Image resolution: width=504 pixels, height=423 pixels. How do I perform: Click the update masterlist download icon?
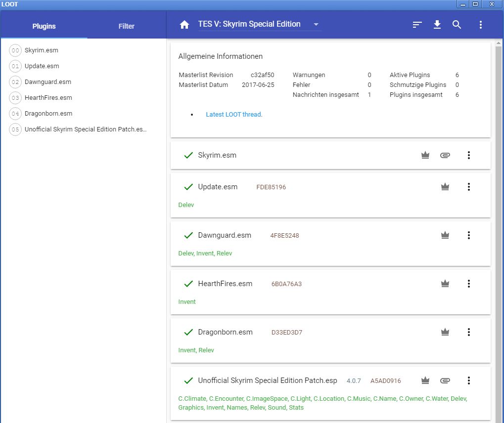(x=437, y=25)
